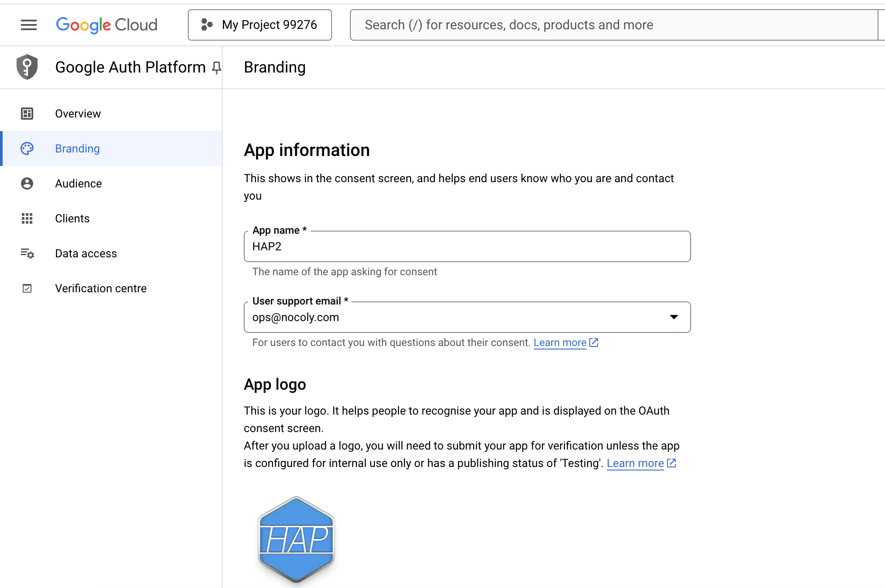This screenshot has height=588, width=885.
Task: Expand the User support email dropdown arrow
Action: pos(674,317)
